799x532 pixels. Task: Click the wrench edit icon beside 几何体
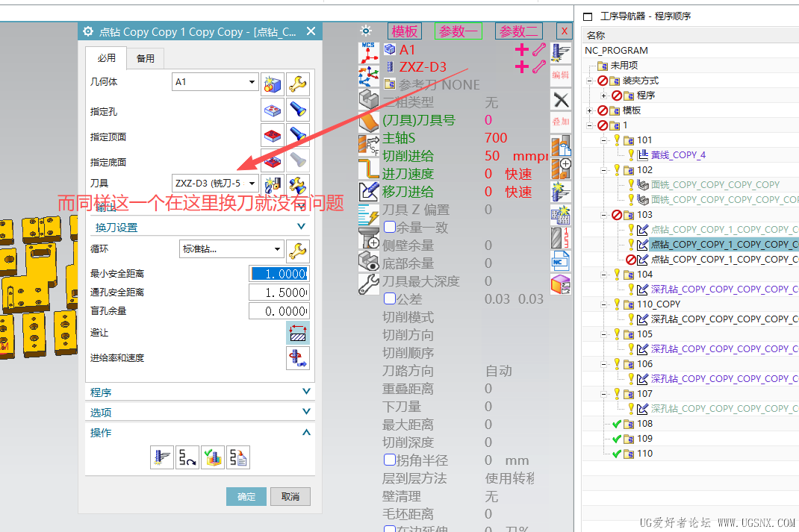(x=298, y=84)
